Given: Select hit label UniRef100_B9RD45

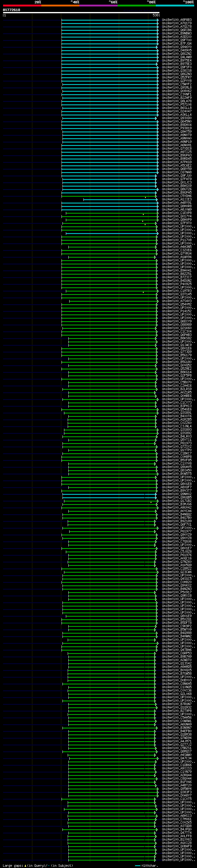Looking at the screenshot, I should [177, 159].
